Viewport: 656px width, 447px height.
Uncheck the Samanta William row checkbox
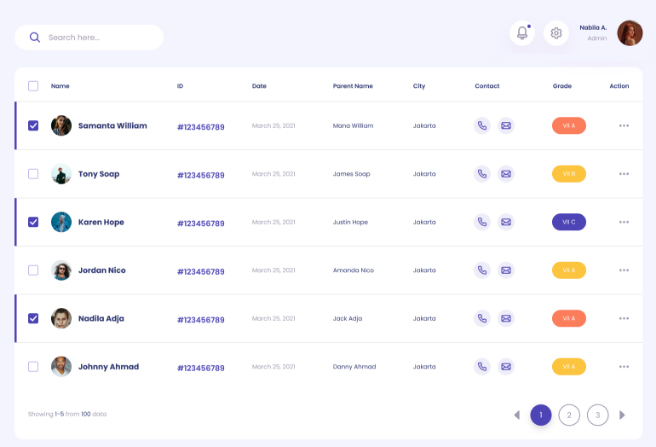[33, 126]
